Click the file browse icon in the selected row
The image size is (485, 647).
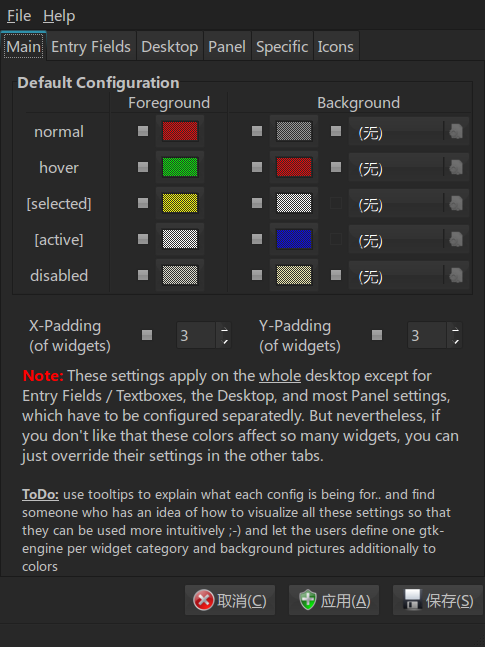click(x=456, y=203)
